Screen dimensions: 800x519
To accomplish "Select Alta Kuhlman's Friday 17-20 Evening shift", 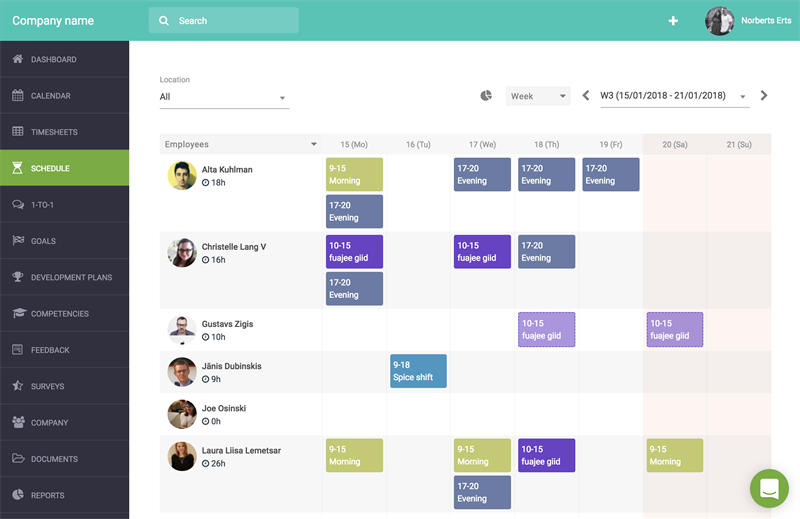I will [611, 175].
